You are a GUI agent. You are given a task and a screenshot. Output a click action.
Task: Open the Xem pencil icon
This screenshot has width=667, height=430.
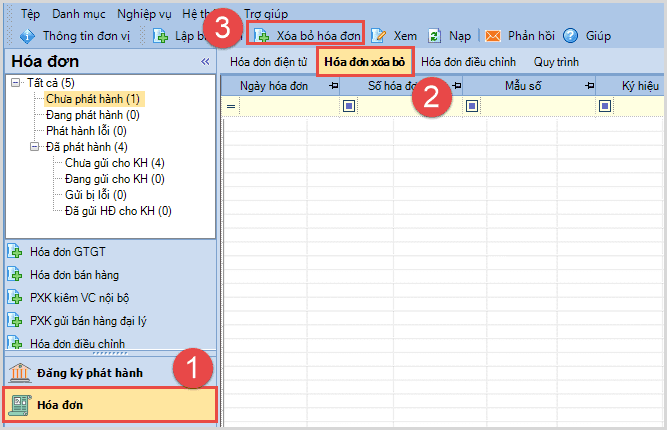click(x=378, y=36)
